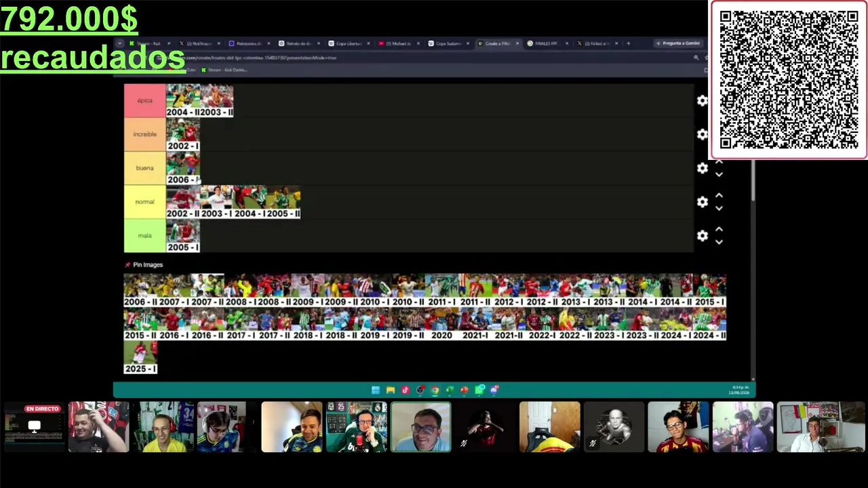Pick the '2021-II' image from the pool

point(509,324)
